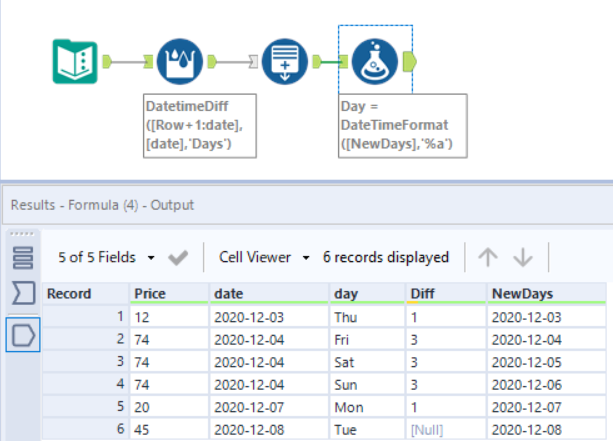Open the Day = DateTimeFormat annotation box
Viewport: 613px width, 441px height.
(403, 125)
